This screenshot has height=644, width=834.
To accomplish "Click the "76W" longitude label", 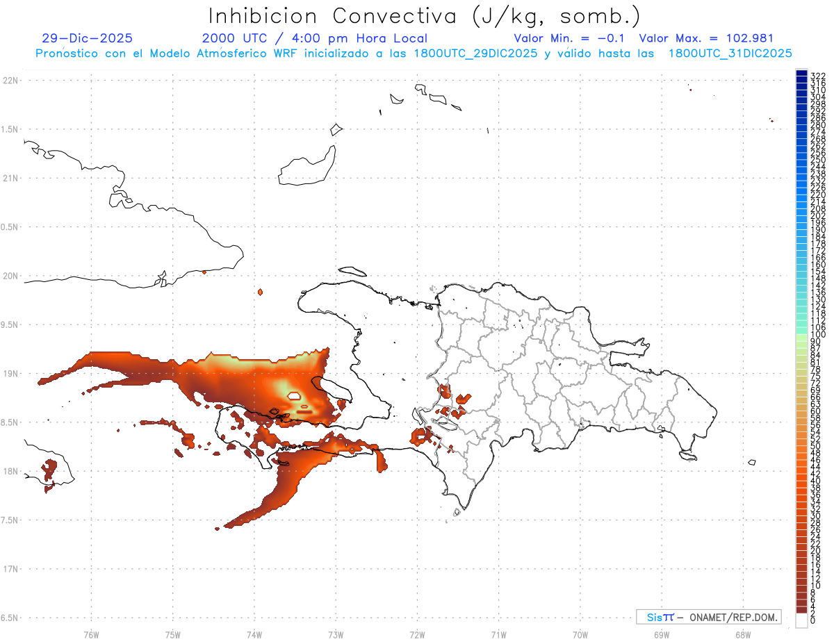I will pos(91,634).
